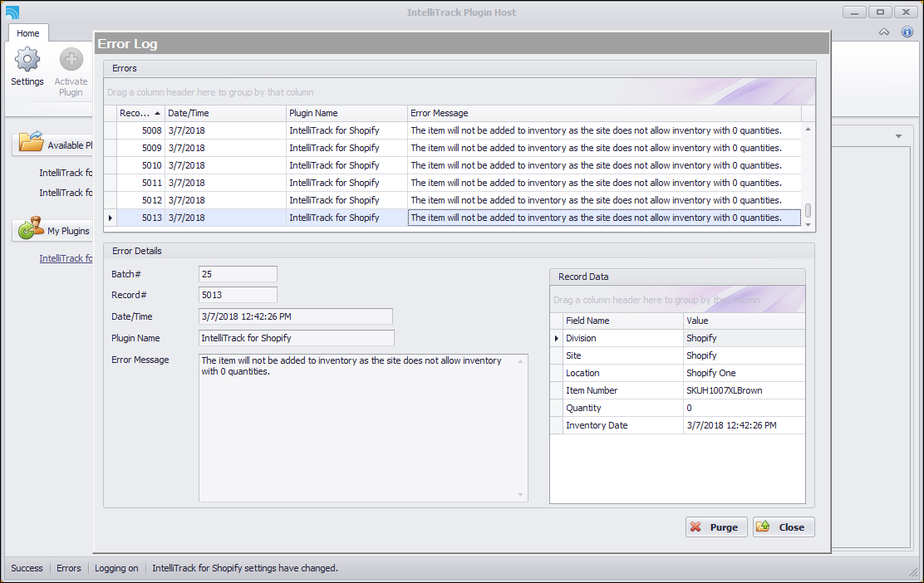Click Logging on in the status bar
924x583 pixels.
coord(116,568)
